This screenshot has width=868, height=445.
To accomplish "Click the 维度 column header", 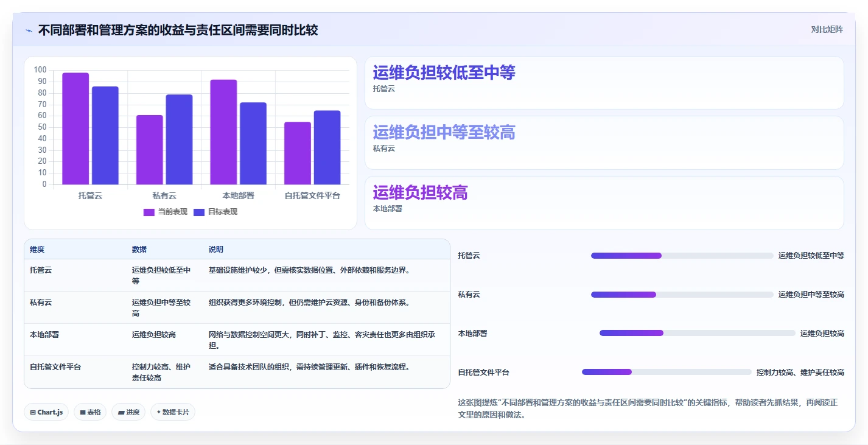I will coord(37,250).
